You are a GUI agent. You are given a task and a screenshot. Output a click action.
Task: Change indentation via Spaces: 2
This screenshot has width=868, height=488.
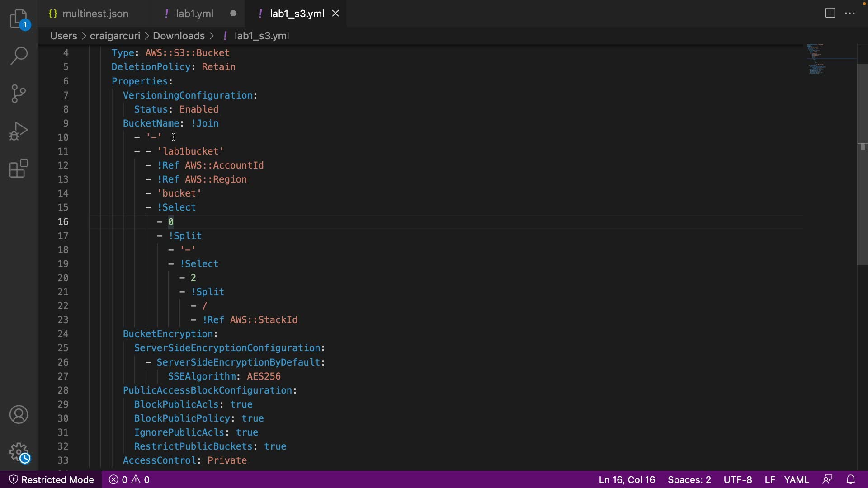pos(689,479)
